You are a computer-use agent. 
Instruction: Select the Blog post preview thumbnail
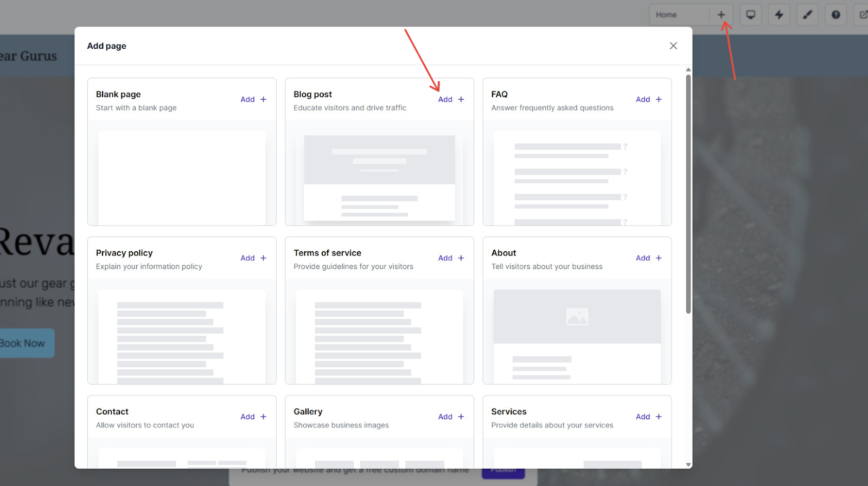379,178
